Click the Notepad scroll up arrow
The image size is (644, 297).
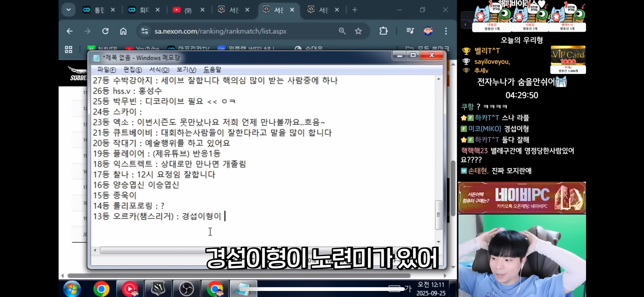coord(439,79)
